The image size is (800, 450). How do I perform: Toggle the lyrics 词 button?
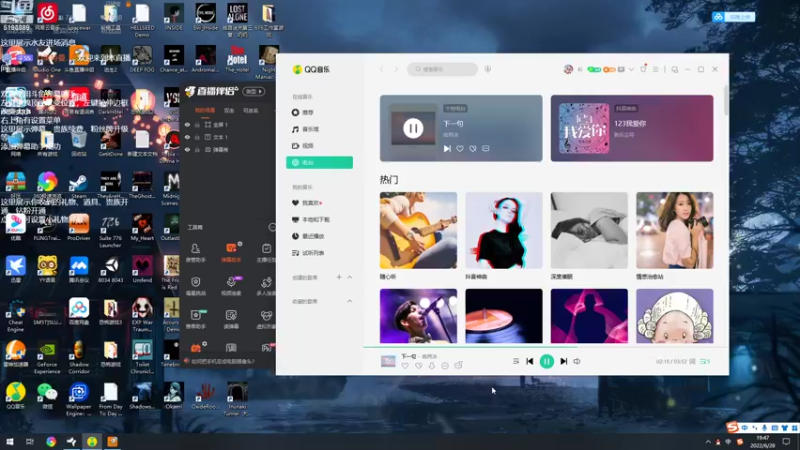[692, 361]
